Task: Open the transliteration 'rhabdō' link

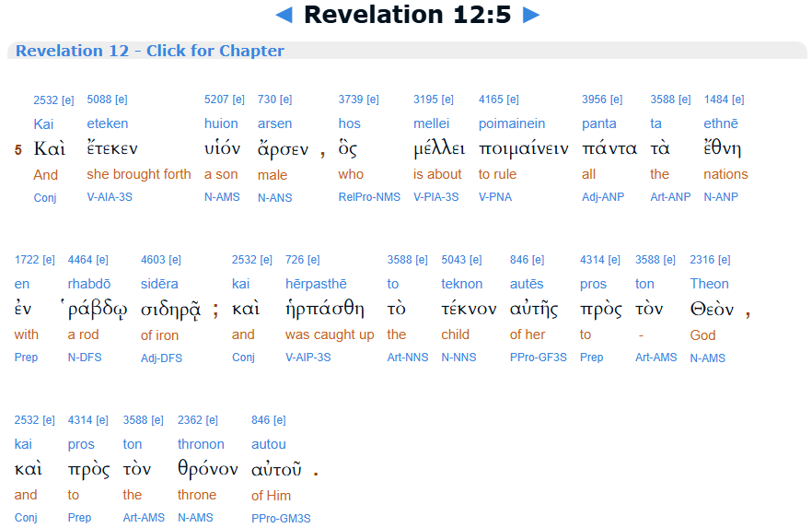Action: (89, 284)
